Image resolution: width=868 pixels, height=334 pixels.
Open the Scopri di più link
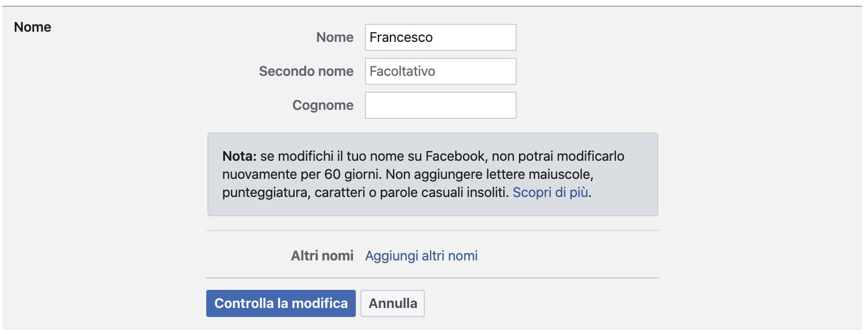(x=551, y=192)
